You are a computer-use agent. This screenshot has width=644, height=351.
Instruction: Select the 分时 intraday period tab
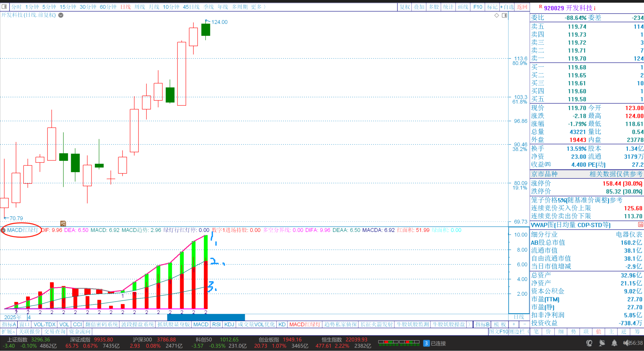coord(16,7)
